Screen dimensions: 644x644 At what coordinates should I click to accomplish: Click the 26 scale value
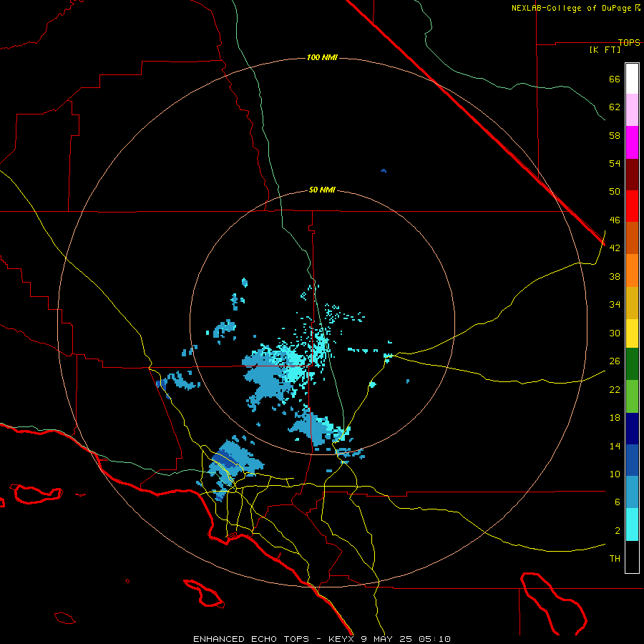615,361
